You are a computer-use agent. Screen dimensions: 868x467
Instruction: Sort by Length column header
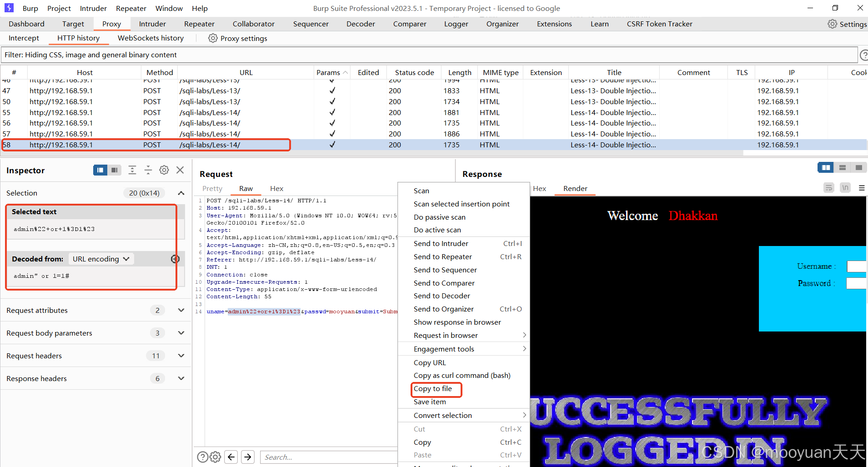coord(459,72)
